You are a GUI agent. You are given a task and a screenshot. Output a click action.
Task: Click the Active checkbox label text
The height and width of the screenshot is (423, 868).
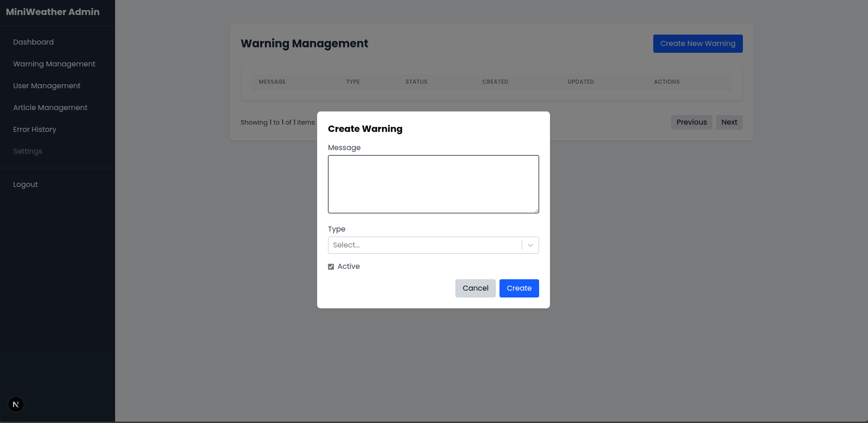click(348, 267)
